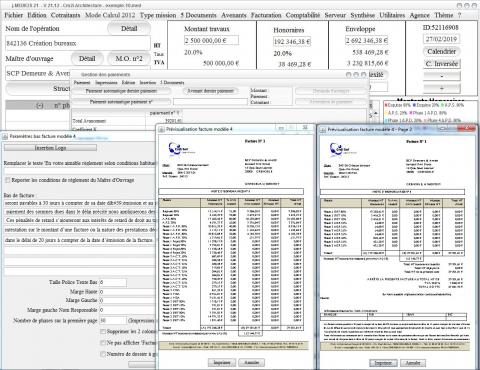Click Imprimer in first facture preview window

tap(222, 362)
